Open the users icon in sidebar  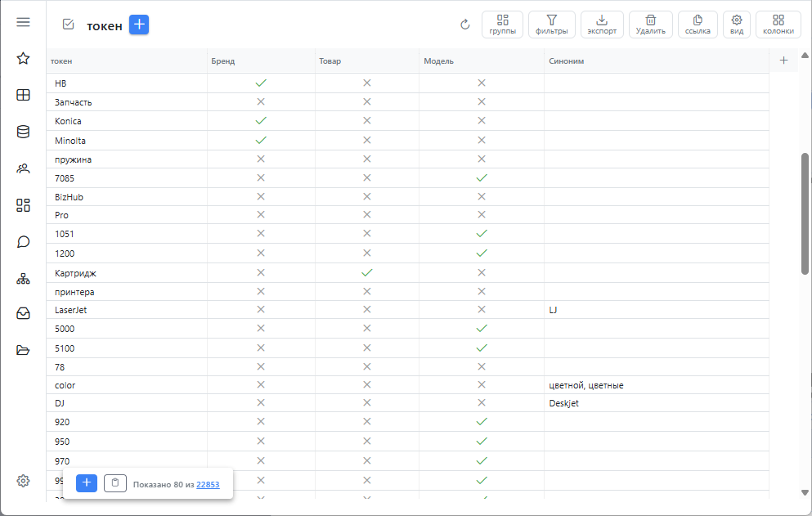[x=23, y=168]
